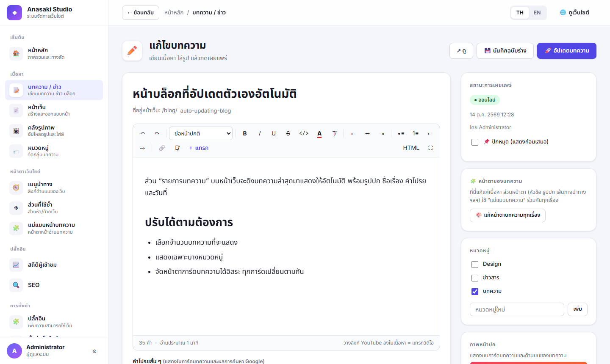Image resolution: width=610 pixels, height=364 pixels.
Task: Open บทความ / ข่าว in sidebar
Action: point(54,90)
